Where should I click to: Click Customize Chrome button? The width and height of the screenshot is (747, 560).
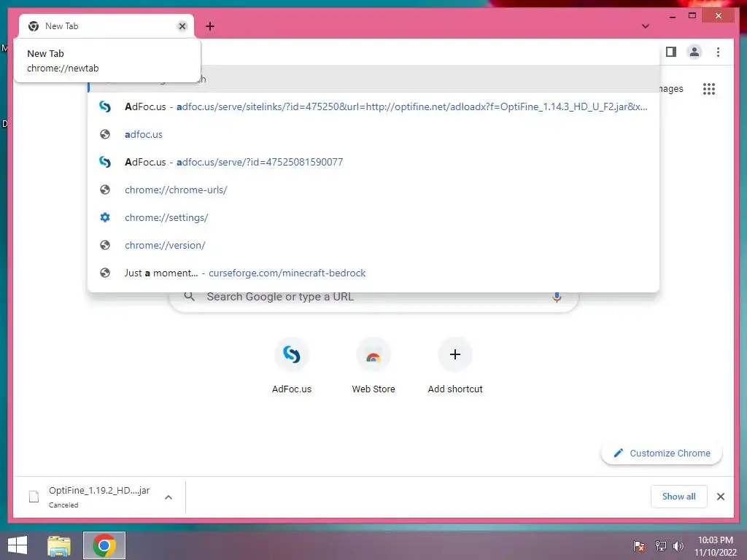(662, 454)
